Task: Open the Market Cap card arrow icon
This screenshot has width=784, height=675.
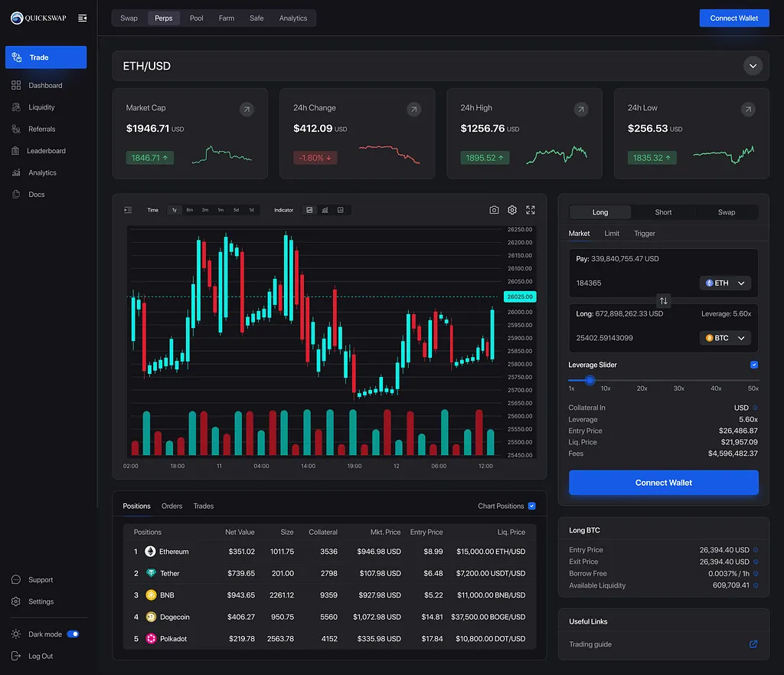Action: click(x=247, y=109)
